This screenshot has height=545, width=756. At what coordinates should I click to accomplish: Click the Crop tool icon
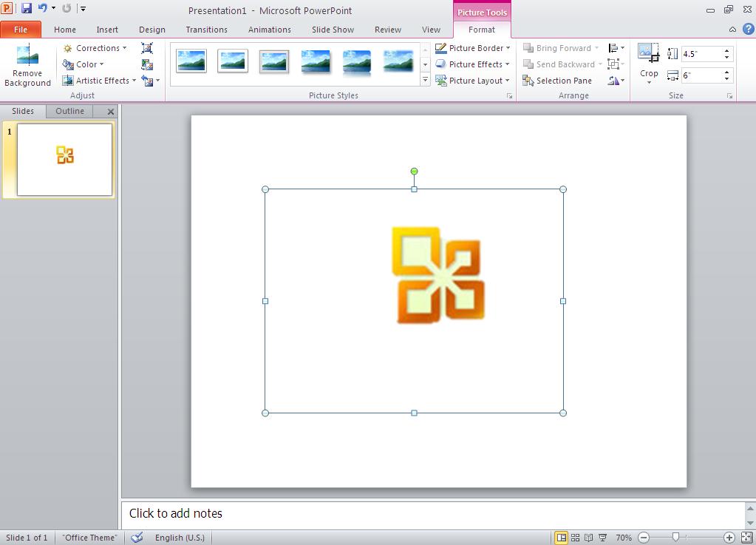(649, 53)
